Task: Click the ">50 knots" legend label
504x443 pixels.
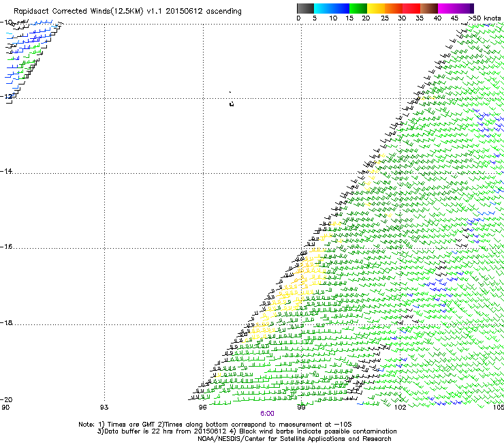Action: pos(484,18)
